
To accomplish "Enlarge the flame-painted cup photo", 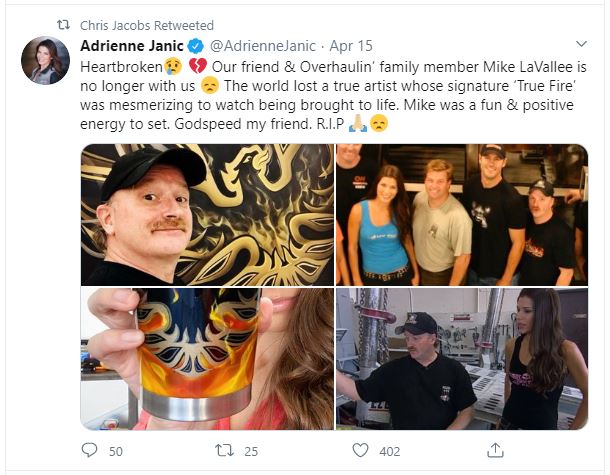I will 207,359.
